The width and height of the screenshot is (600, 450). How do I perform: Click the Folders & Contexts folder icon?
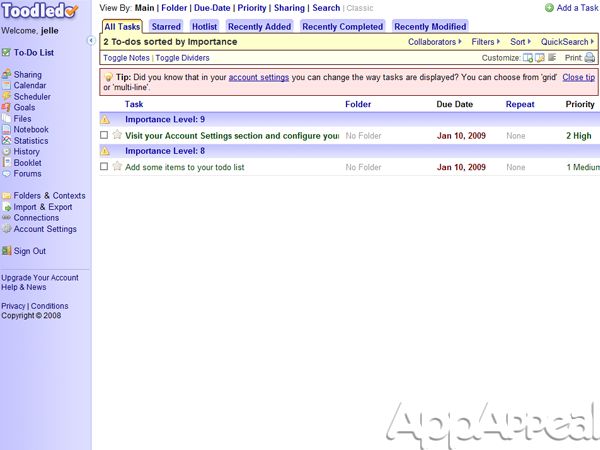[x=6, y=196]
